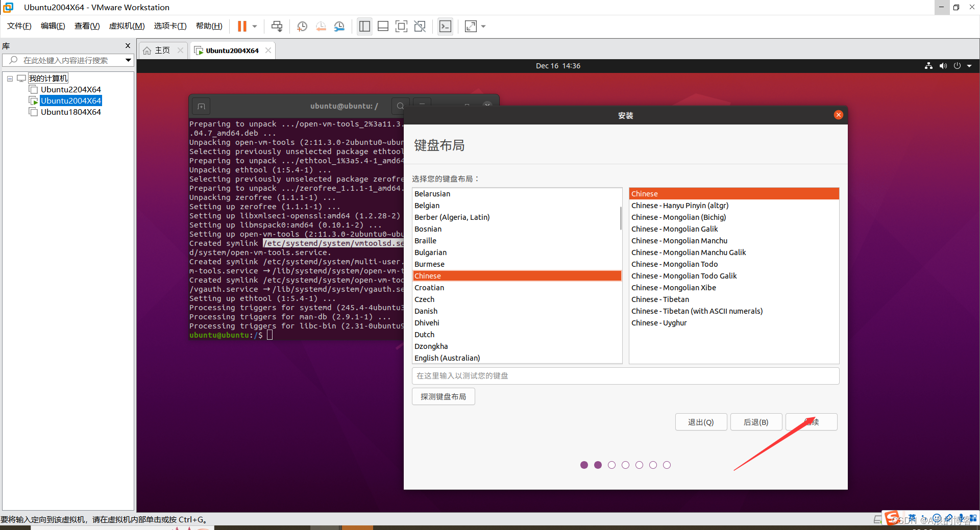Toggle the library panel visibility
Image resolution: width=980 pixels, height=530 pixels.
pyautogui.click(x=364, y=26)
